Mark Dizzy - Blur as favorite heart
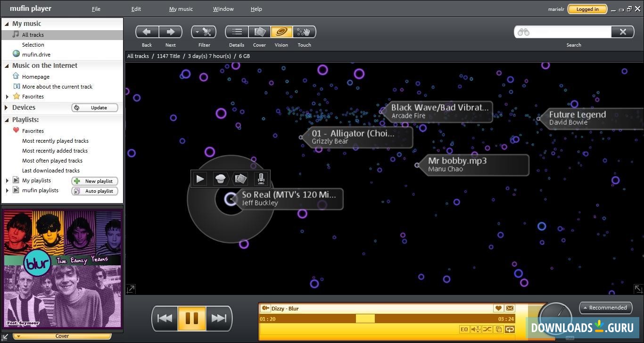 pos(498,308)
